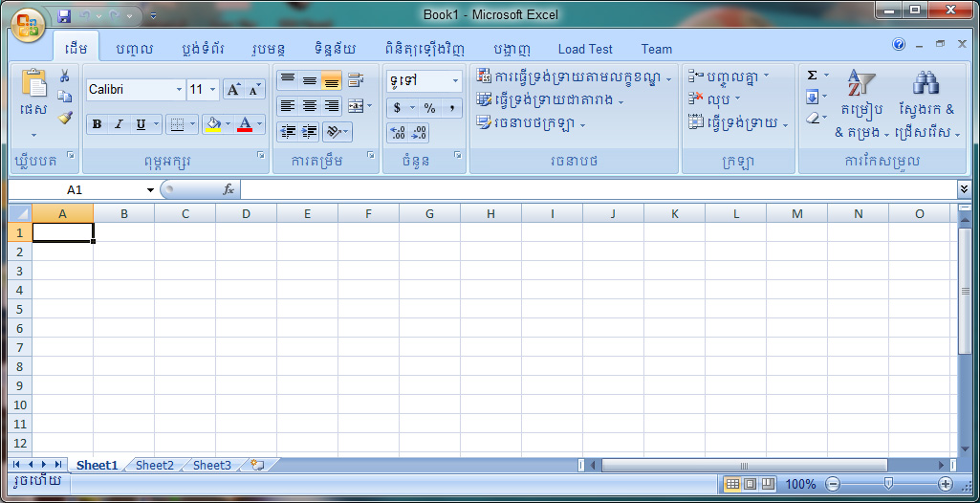Click into the formula bar input
The image size is (980, 503).
599,189
